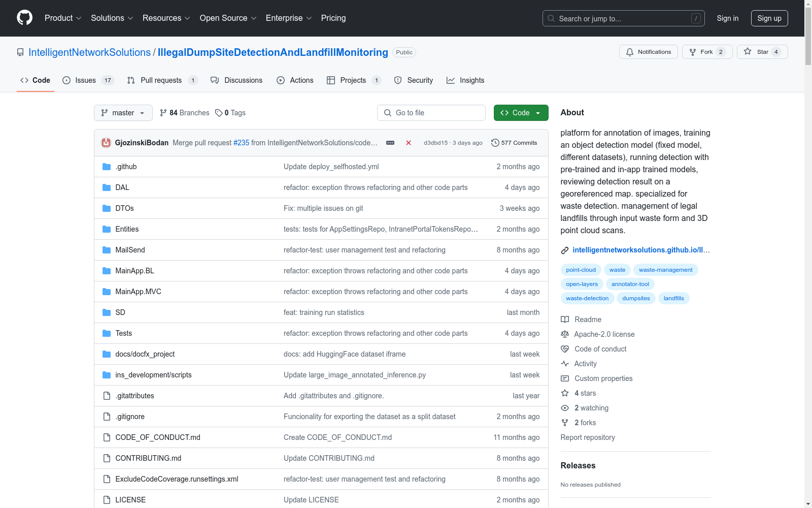Click the Readme book icon
The width and height of the screenshot is (812, 508).
(x=565, y=320)
